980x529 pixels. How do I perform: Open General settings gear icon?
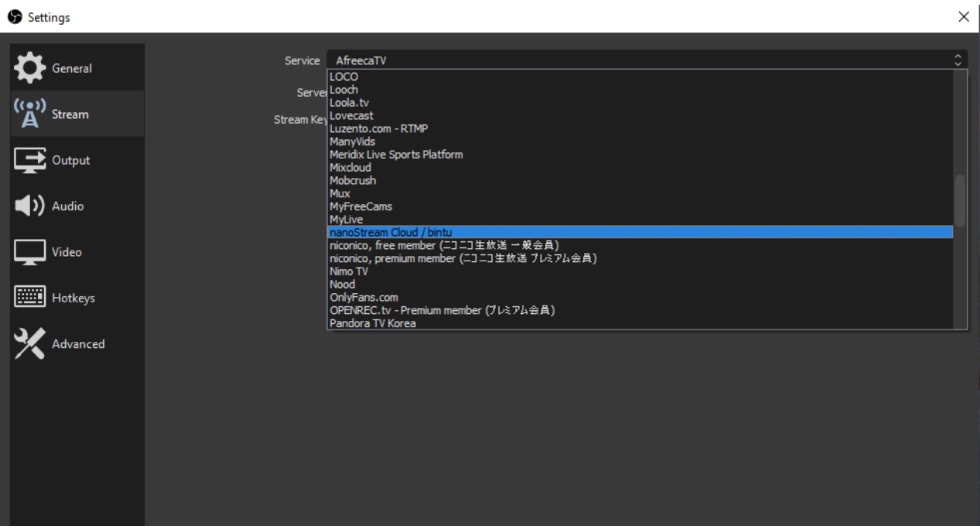[30, 68]
